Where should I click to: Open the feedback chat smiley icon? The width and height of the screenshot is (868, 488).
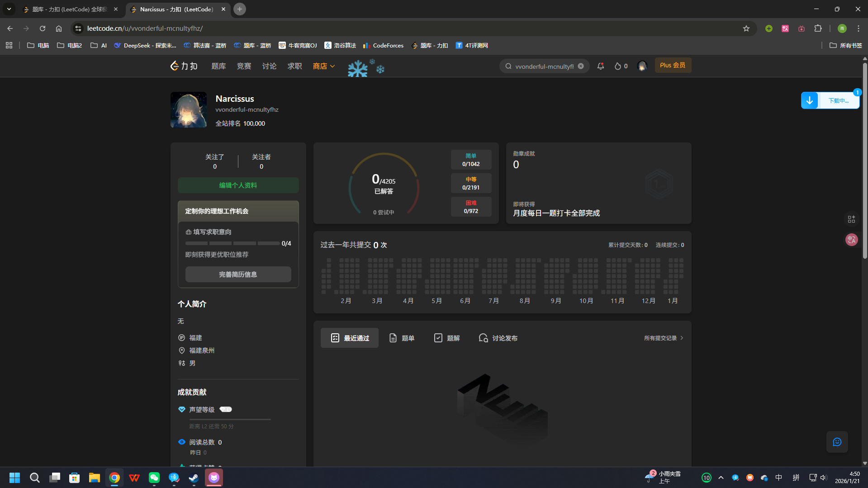click(x=837, y=442)
